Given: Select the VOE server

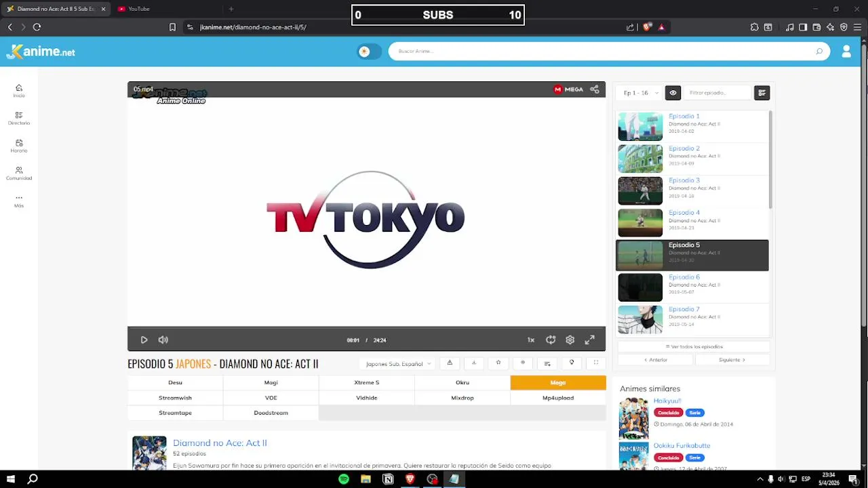Looking at the screenshot, I should 271,398.
